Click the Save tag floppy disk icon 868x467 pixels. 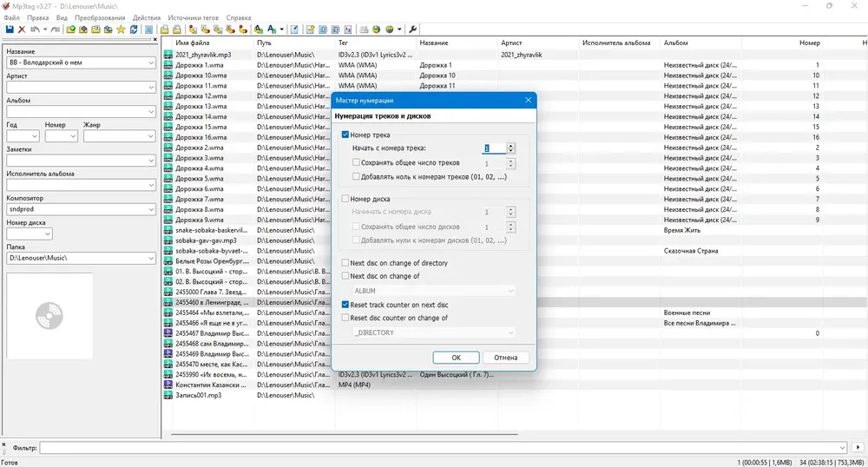(x=10, y=30)
